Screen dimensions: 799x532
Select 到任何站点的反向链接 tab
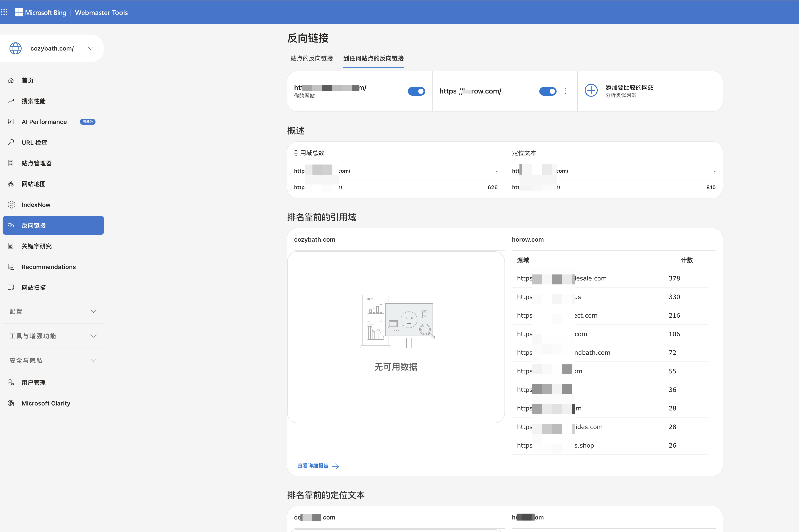pyautogui.click(x=373, y=58)
